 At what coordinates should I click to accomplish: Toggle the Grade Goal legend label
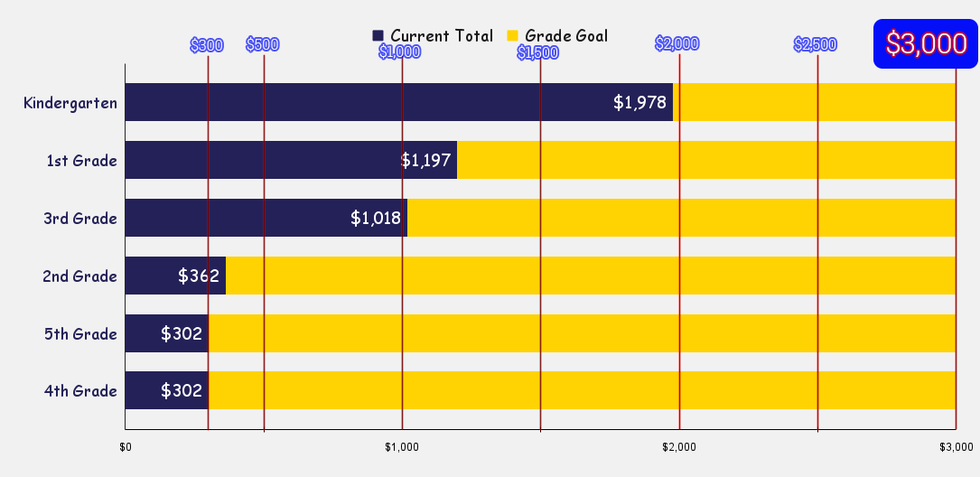point(566,36)
